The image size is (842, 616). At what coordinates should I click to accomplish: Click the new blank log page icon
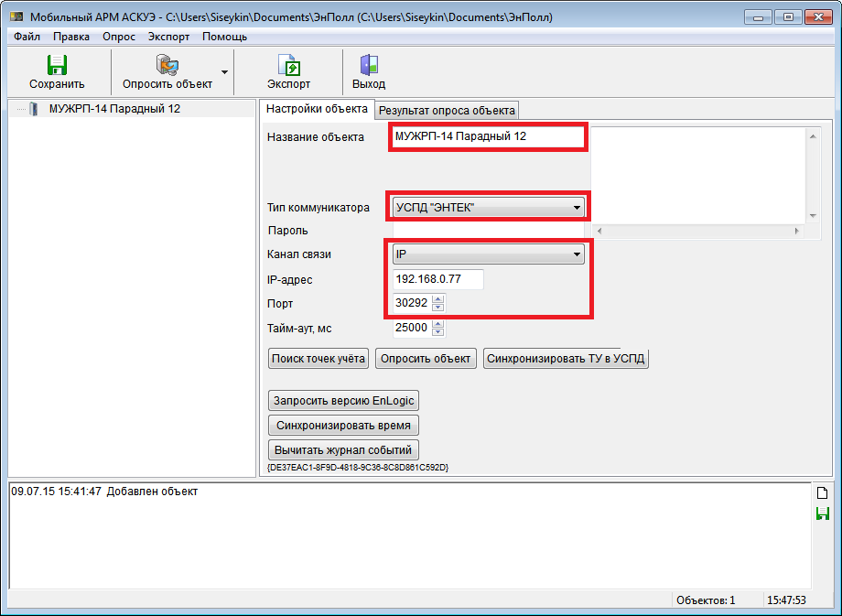(x=822, y=493)
